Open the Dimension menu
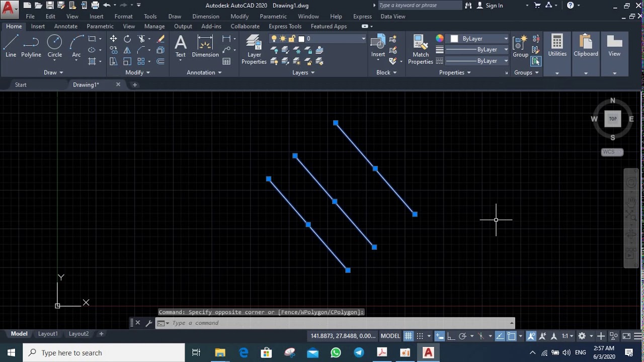The image size is (644, 362). pyautogui.click(x=205, y=17)
